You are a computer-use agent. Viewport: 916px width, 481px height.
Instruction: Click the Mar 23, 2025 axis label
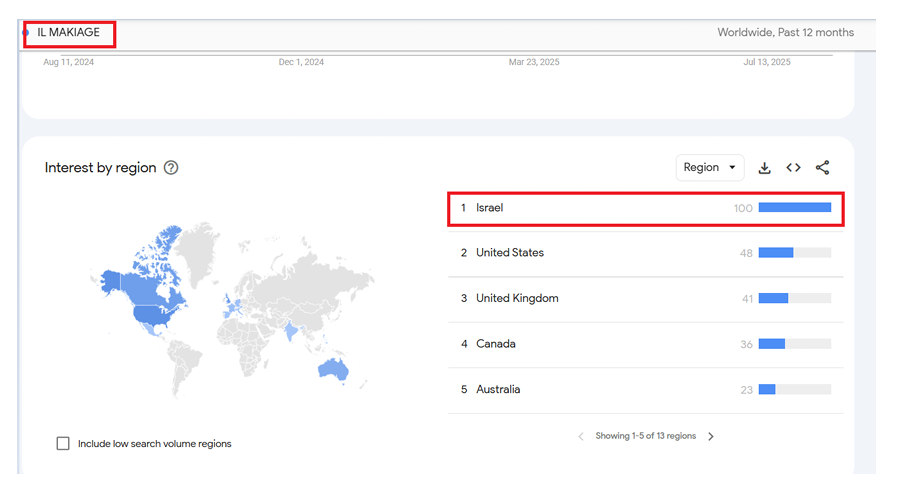coord(534,62)
